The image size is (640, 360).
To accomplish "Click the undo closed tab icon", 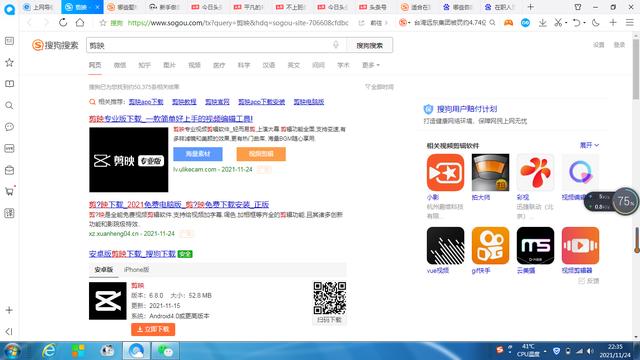I will (x=576, y=23).
